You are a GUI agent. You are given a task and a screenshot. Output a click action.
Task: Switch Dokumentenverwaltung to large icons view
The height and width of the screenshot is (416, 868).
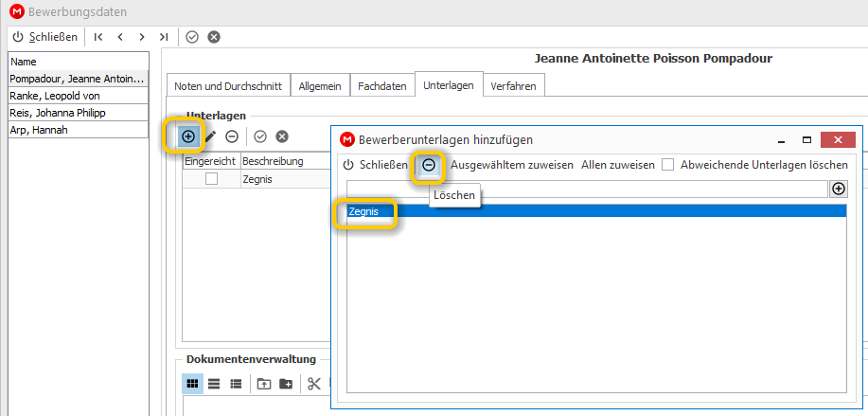(193, 384)
